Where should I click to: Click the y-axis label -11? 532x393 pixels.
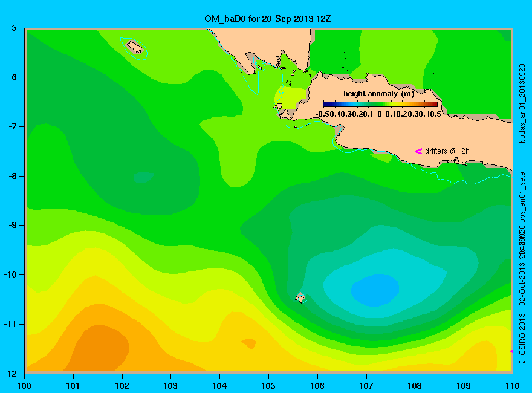tap(10, 324)
